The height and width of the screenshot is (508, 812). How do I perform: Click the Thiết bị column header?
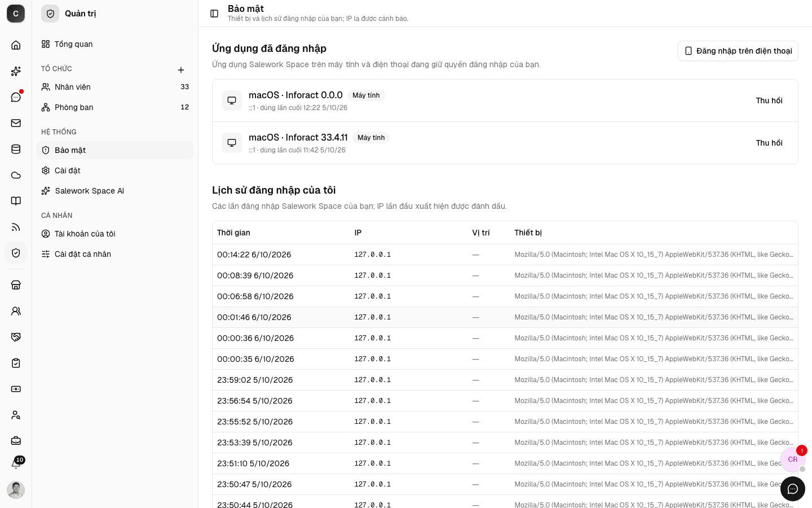pyautogui.click(x=528, y=233)
